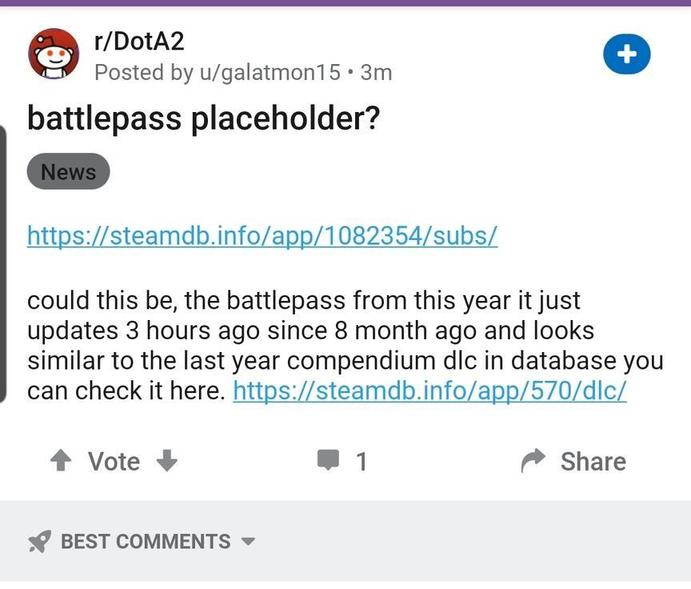The height and width of the screenshot is (589, 691).
Task: Open the r/DotA2 subreddit name
Action: pyautogui.click(x=139, y=41)
